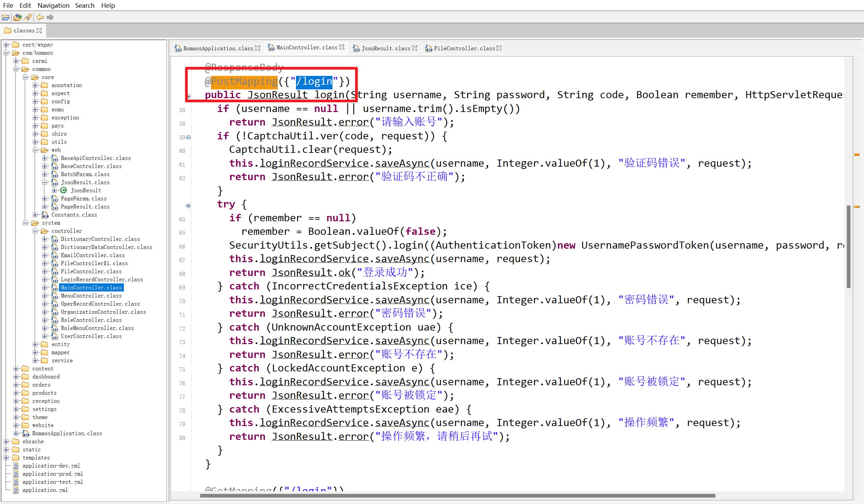864x504 pixels.
Task: Collapse code fold marker at line 59
Action: click(188, 137)
